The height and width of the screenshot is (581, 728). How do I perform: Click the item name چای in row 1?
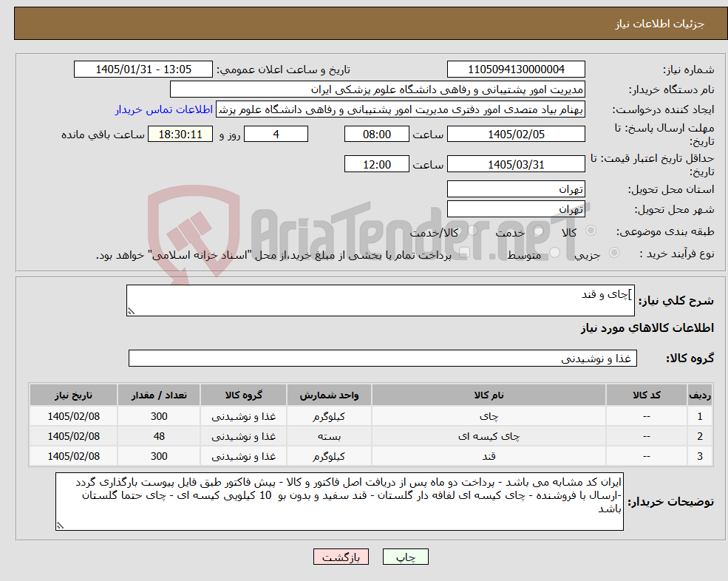(x=489, y=416)
